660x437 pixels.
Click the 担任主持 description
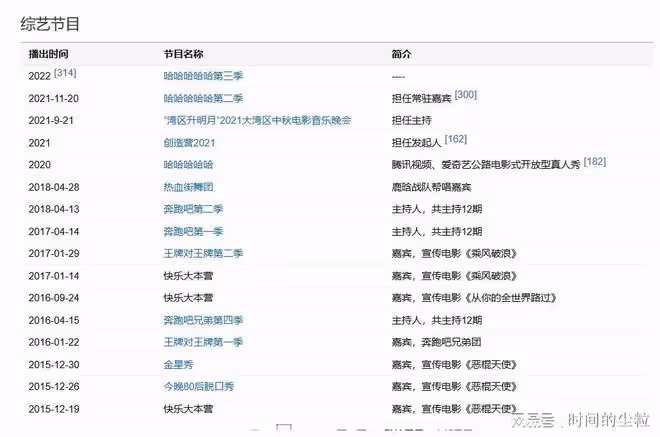point(411,120)
